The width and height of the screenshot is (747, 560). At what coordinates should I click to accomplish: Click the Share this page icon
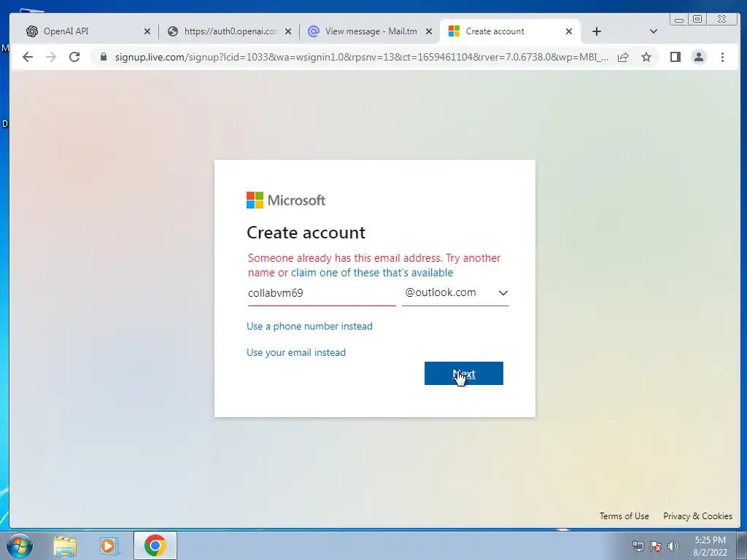623,57
